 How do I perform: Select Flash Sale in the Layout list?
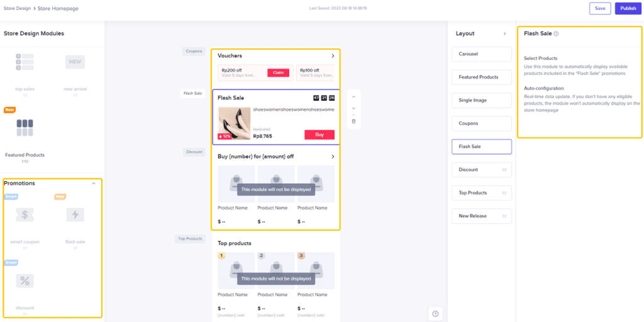[x=482, y=147]
